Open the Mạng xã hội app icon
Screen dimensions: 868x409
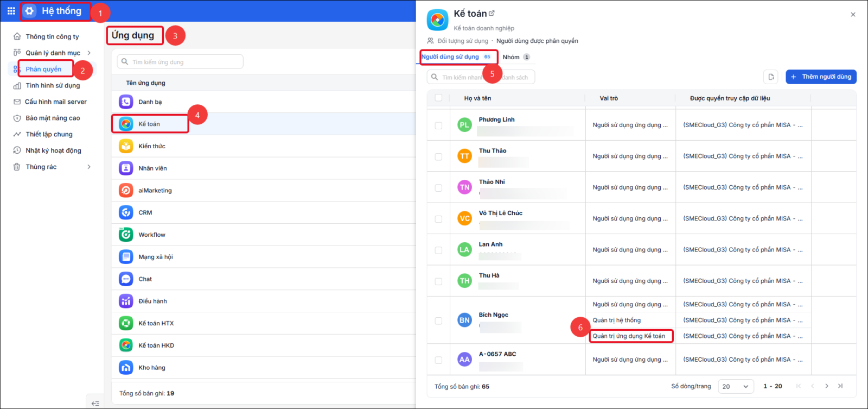126,257
